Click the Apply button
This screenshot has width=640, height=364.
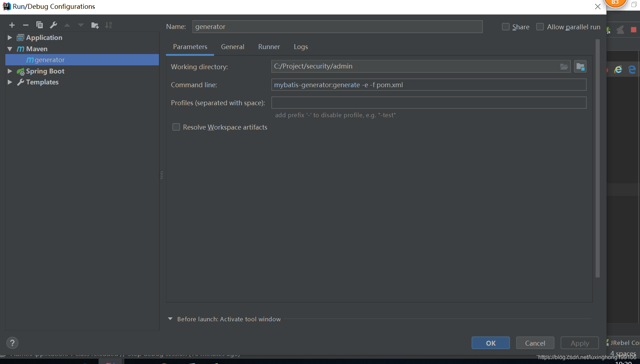click(580, 343)
